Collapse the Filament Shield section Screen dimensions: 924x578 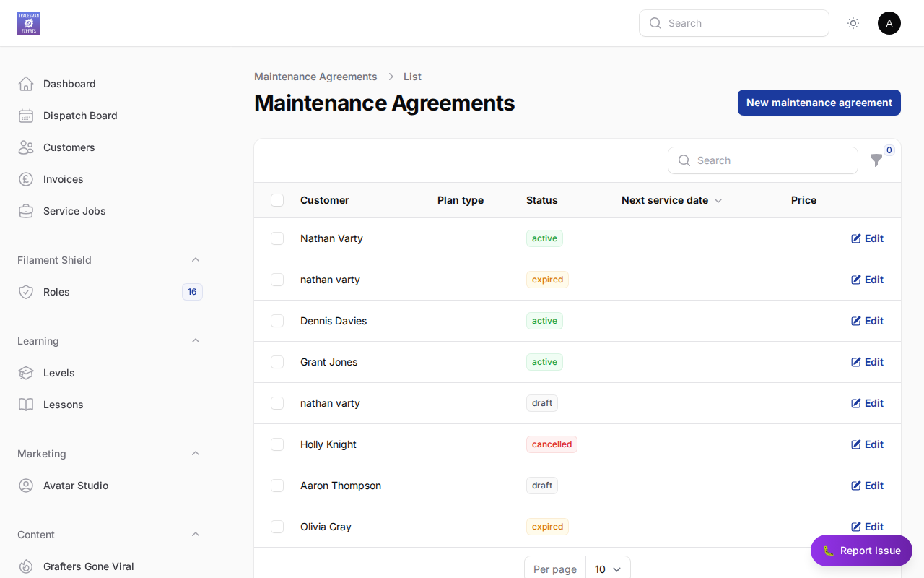coord(196,259)
